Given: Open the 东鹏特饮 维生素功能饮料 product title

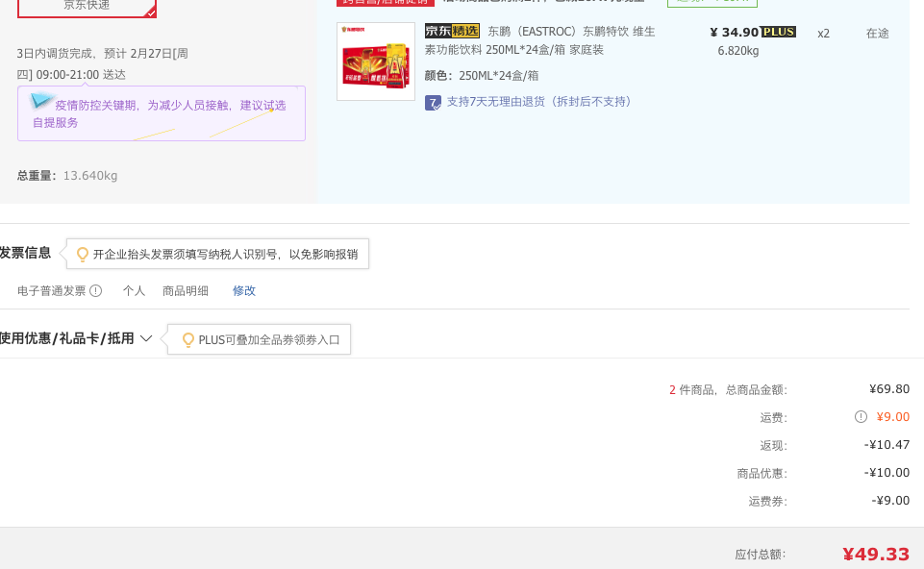Looking at the screenshot, I should pyautogui.click(x=539, y=40).
